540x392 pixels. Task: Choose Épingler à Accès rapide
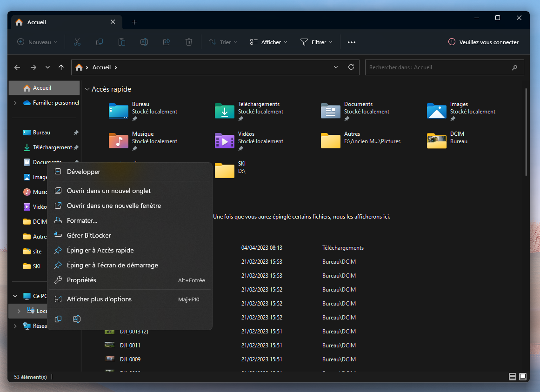click(x=100, y=250)
